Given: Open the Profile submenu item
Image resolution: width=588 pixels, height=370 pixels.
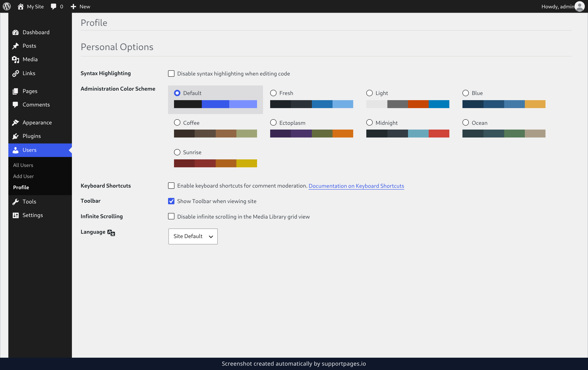Looking at the screenshot, I should click(21, 187).
